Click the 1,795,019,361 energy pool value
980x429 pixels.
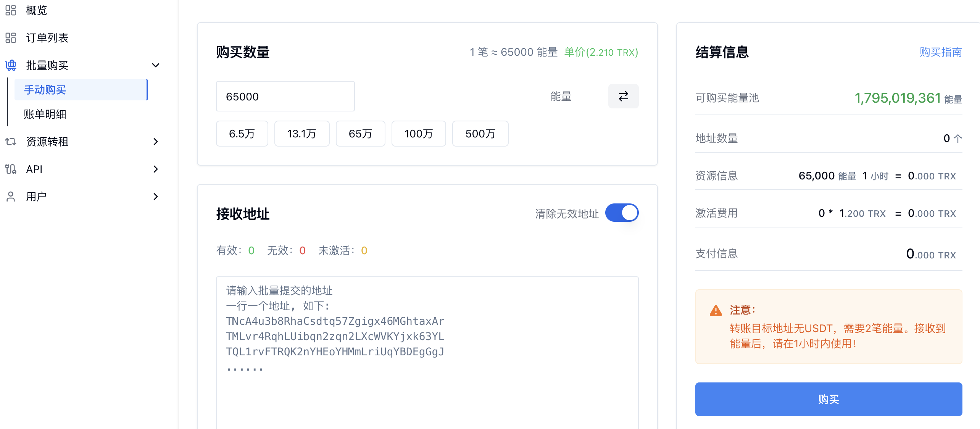click(x=898, y=98)
